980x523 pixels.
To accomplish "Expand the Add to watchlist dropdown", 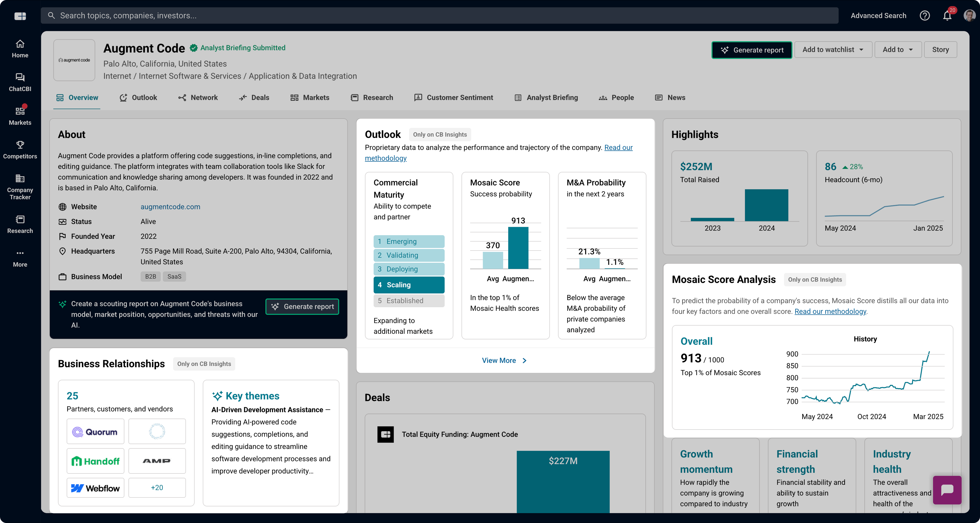I will 833,50.
